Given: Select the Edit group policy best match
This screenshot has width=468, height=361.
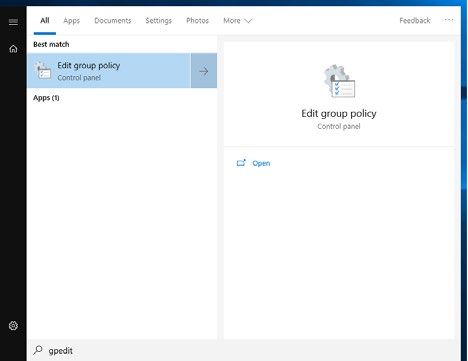Looking at the screenshot, I should click(x=109, y=71).
